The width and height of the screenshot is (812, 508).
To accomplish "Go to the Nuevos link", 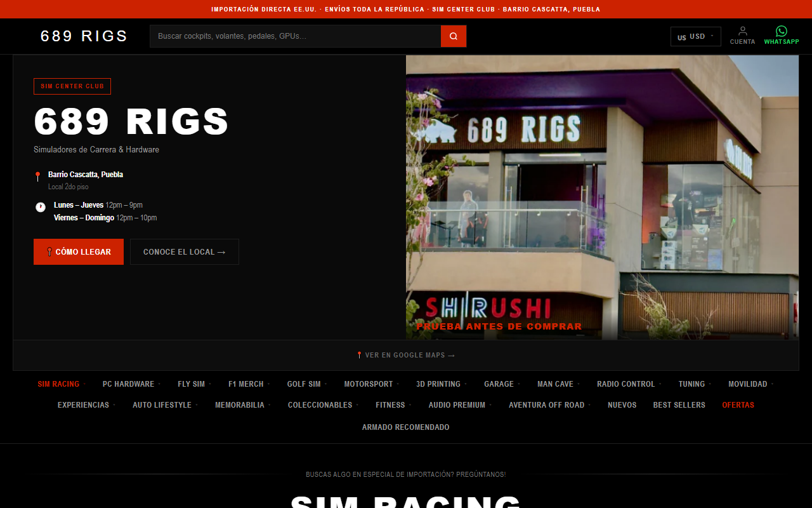I will pos(622,405).
